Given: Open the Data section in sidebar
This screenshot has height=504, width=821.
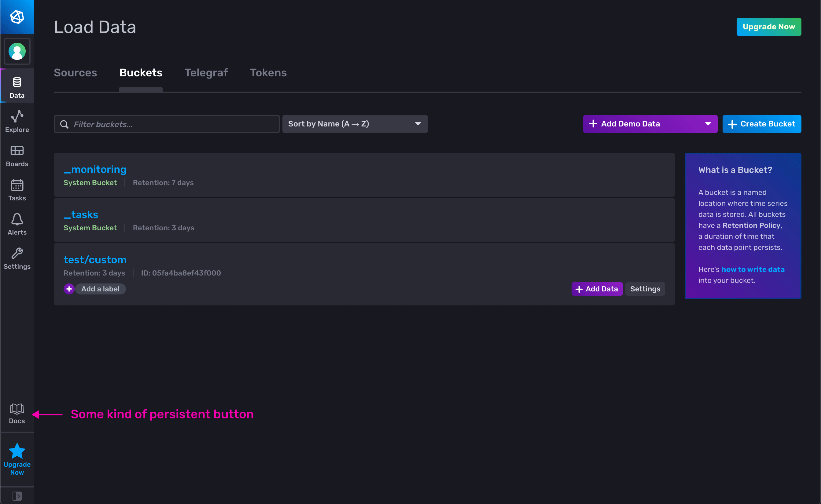Looking at the screenshot, I should [x=17, y=86].
